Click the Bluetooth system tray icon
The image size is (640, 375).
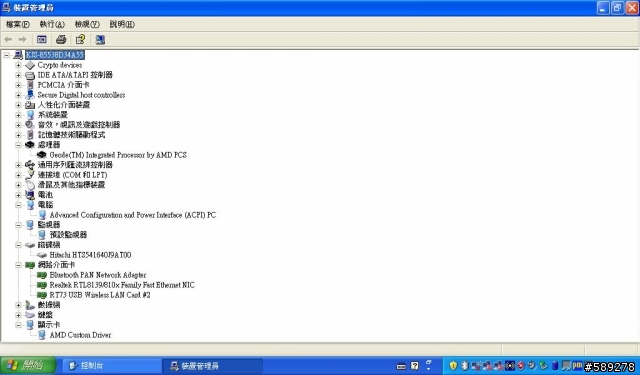tap(464, 365)
